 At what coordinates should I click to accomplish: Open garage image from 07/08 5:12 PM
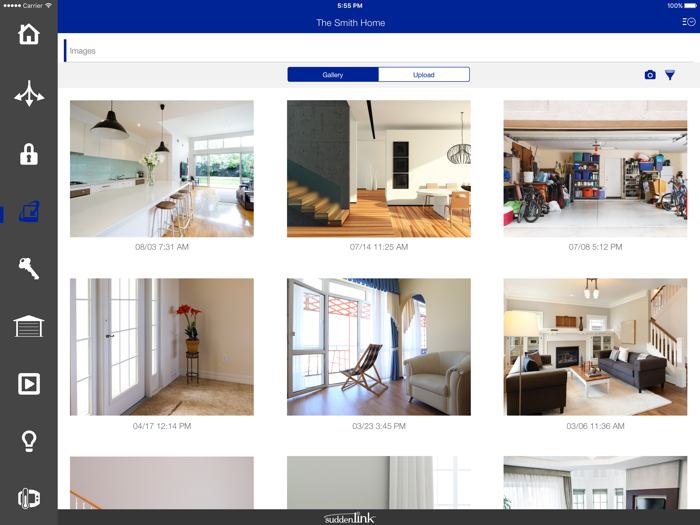pyautogui.click(x=595, y=169)
